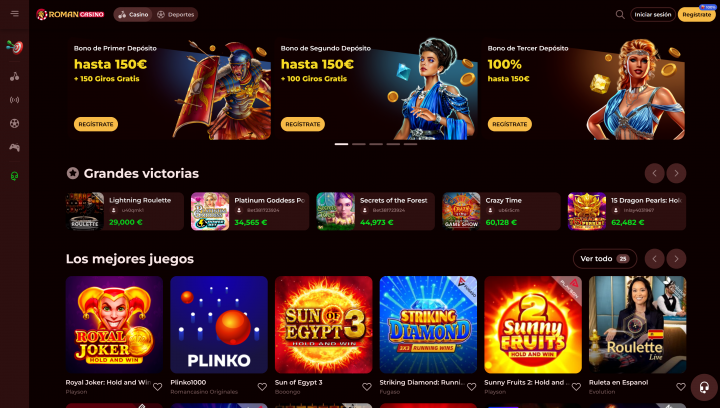Select second banner carousel indicator

point(359,144)
